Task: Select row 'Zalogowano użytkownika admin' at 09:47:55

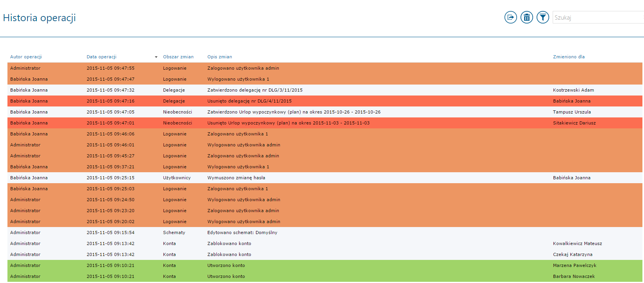Action: (x=325, y=68)
